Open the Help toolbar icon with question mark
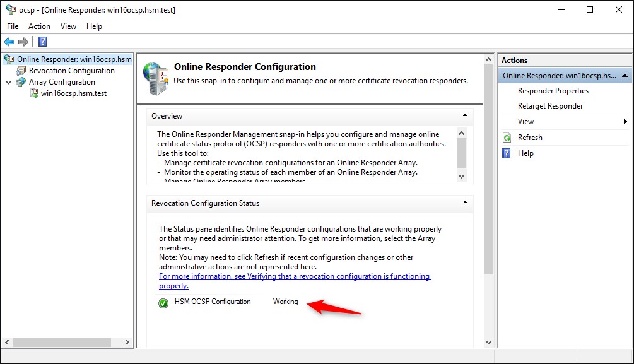 click(x=42, y=42)
